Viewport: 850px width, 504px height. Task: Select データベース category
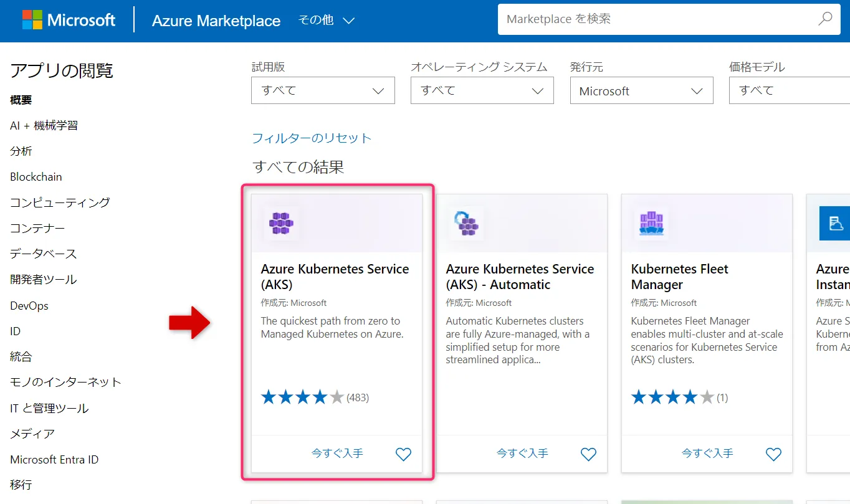coord(44,254)
